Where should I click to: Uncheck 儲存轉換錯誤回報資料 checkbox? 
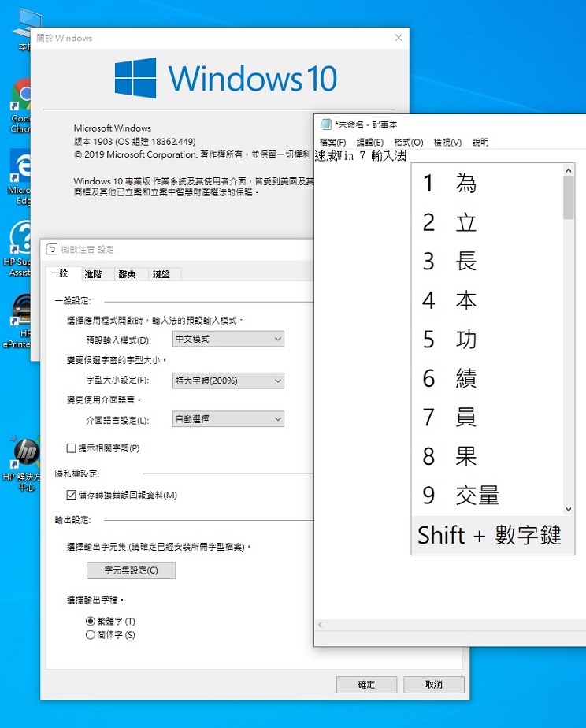[71, 495]
